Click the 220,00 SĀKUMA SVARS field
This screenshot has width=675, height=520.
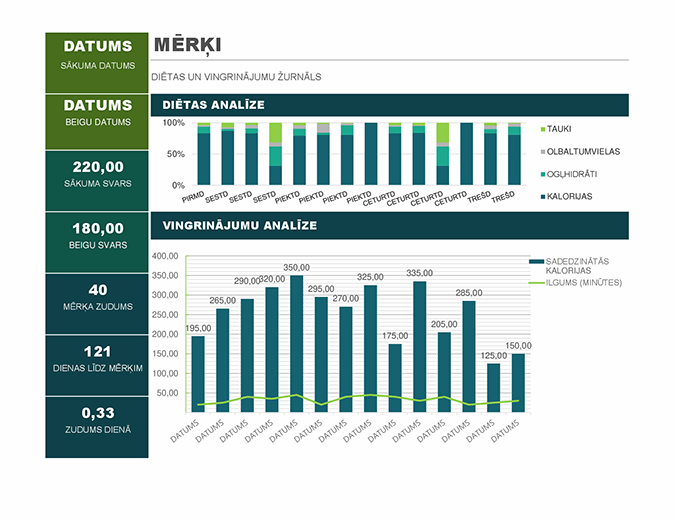point(97,174)
